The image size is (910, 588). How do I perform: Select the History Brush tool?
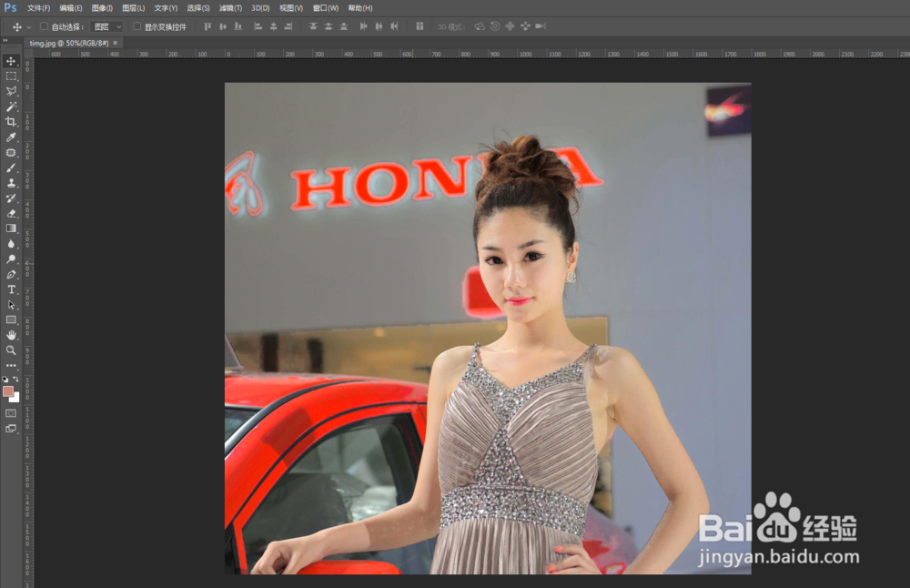click(x=10, y=198)
